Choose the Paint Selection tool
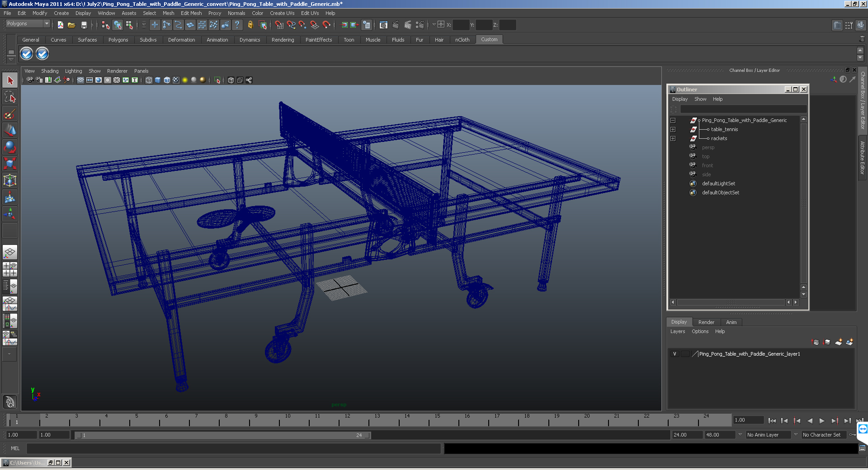Image resolution: width=868 pixels, height=470 pixels. point(10,113)
